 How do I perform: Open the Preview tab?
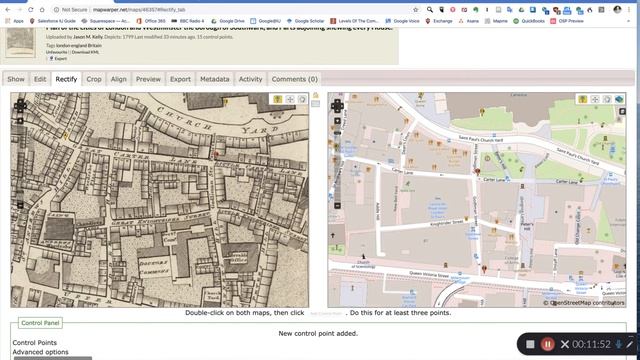click(x=148, y=79)
